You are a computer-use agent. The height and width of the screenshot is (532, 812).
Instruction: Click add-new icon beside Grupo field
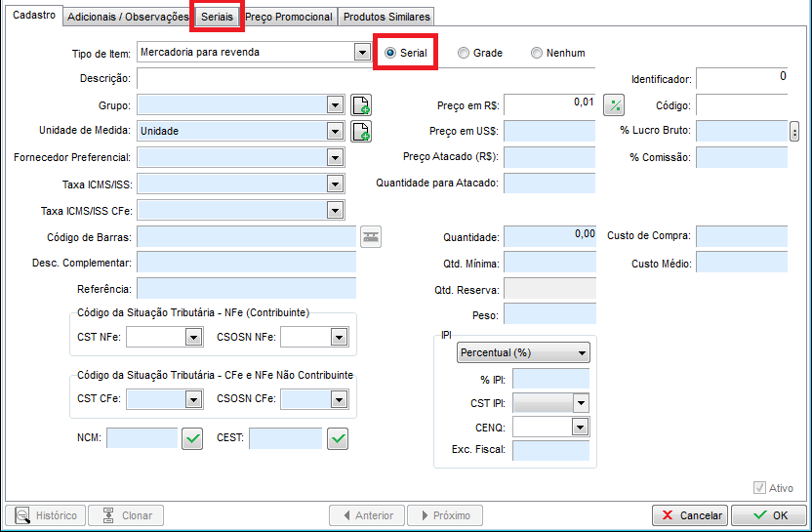point(361,104)
